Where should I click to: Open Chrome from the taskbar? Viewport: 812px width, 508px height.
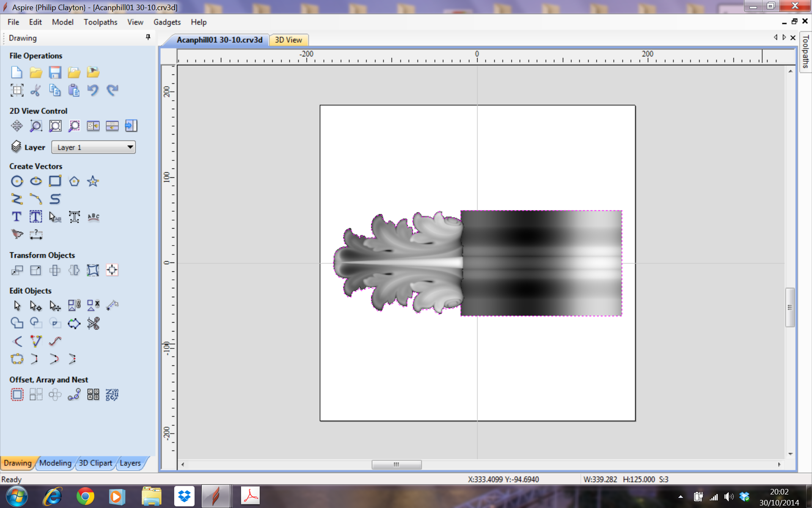(x=85, y=496)
